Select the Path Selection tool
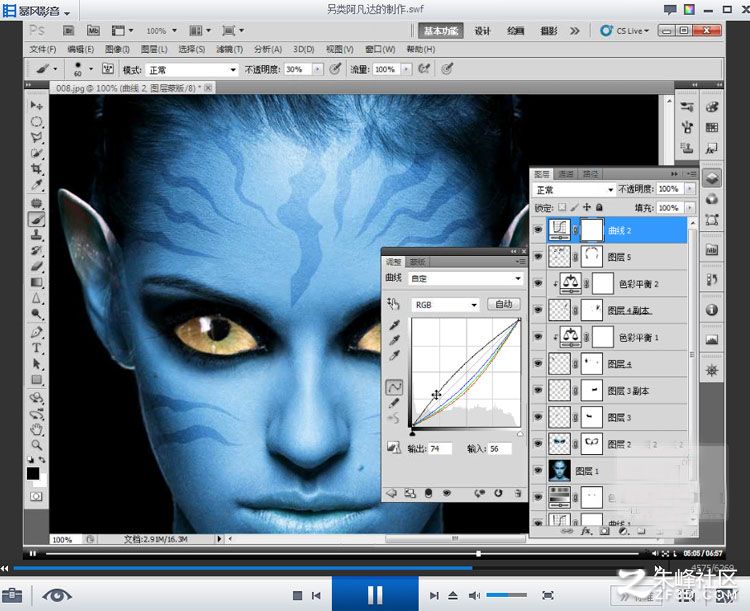Viewport: 750px width, 611px height. point(36,364)
